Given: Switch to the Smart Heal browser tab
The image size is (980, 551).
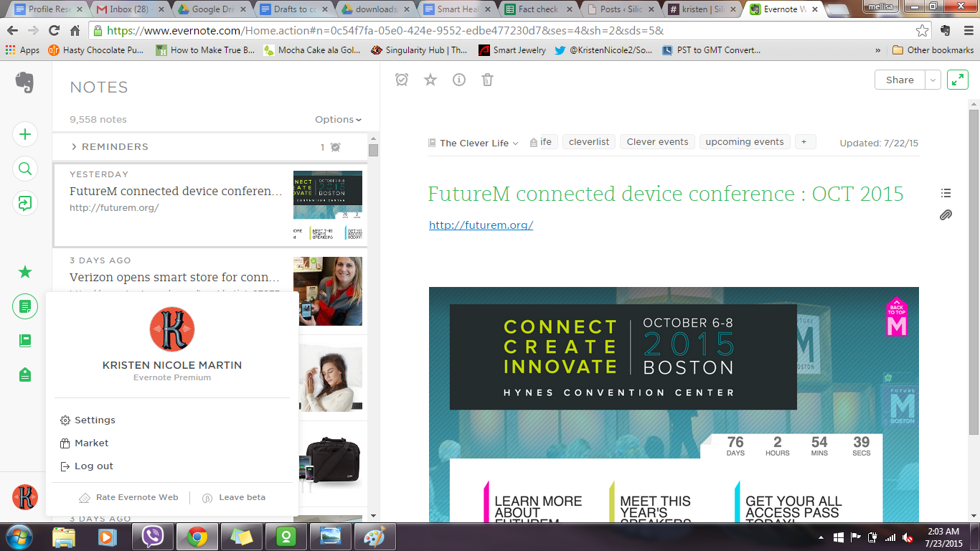Looking at the screenshot, I should coord(457,9).
